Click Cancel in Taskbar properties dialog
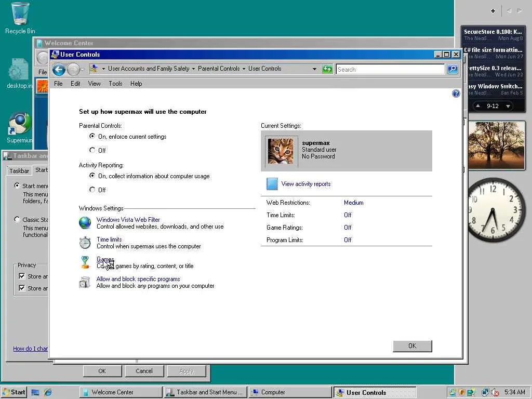532x399 pixels. 144,371
